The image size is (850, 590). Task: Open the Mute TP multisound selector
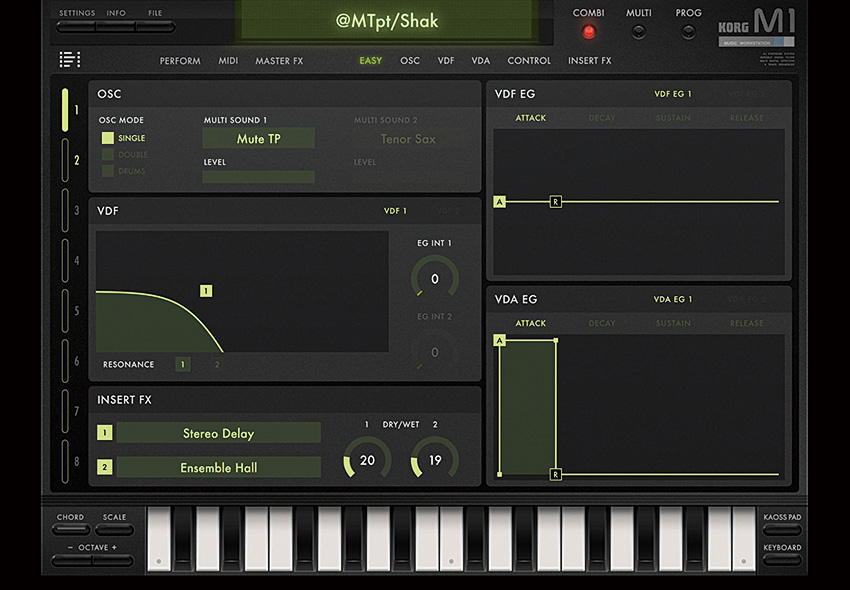coord(258,139)
